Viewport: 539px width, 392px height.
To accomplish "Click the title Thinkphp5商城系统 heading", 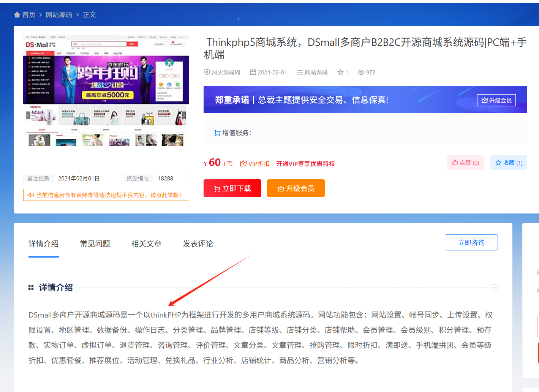I will [365, 48].
